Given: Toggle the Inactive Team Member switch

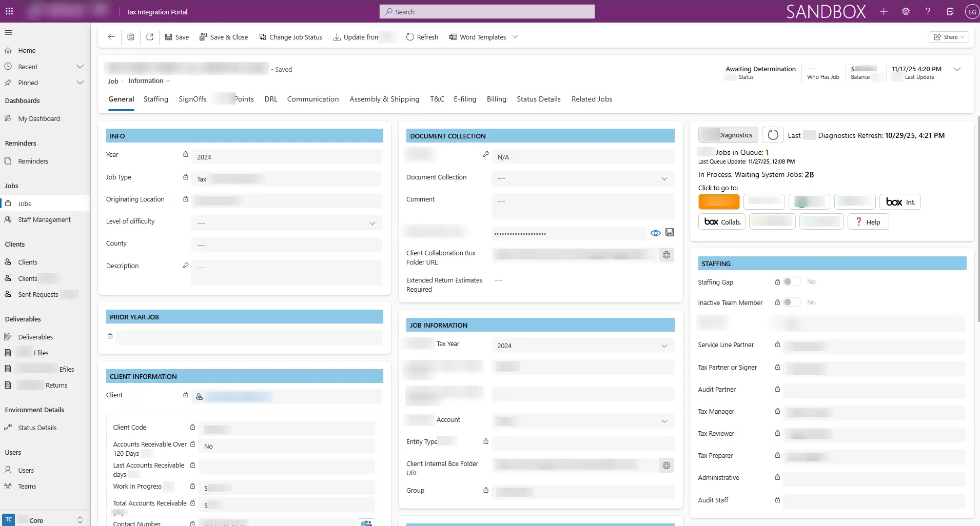Looking at the screenshot, I should coord(792,302).
